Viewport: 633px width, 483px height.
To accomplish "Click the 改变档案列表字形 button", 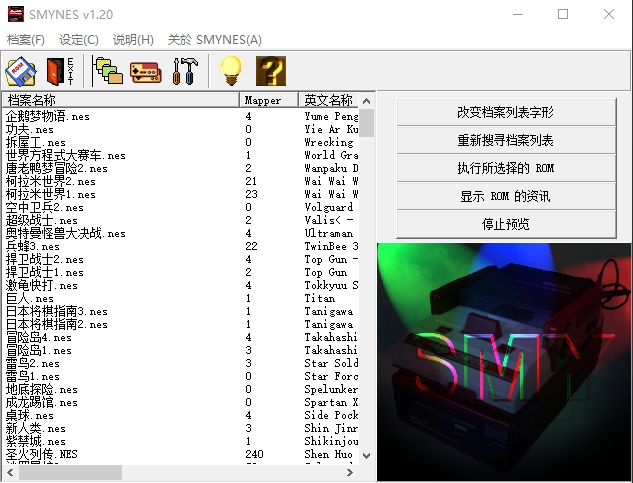I will click(x=506, y=112).
